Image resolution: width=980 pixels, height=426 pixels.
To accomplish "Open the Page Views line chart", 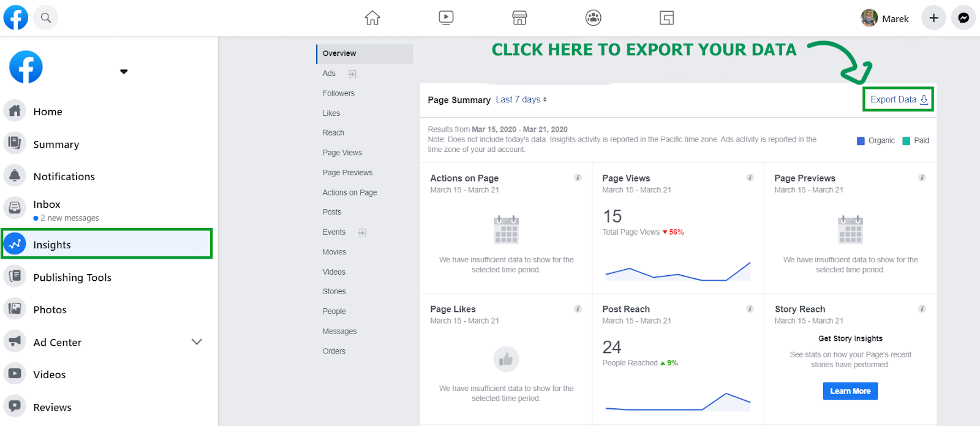I will point(677,272).
